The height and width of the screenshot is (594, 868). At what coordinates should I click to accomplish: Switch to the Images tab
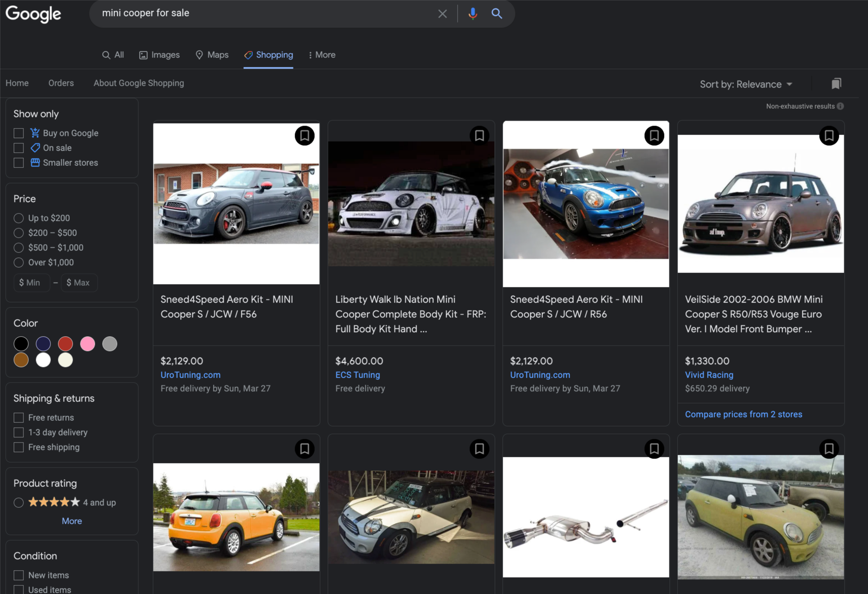pos(159,55)
